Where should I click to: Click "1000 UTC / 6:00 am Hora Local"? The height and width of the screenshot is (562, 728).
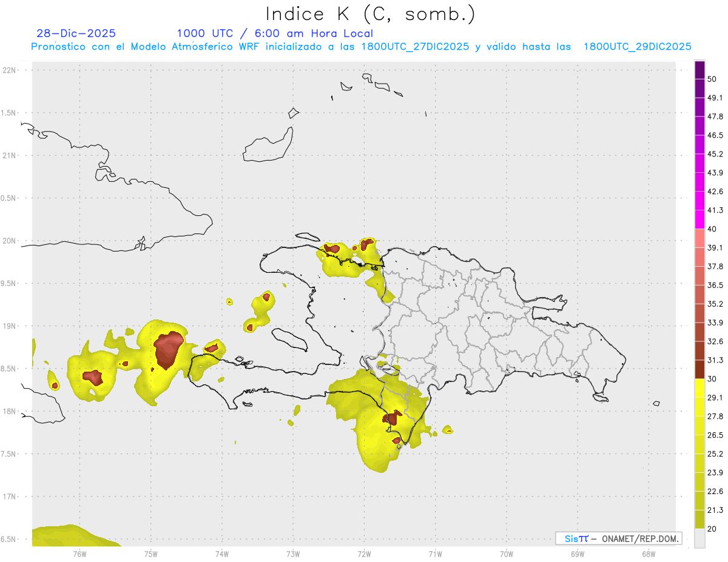click(275, 33)
